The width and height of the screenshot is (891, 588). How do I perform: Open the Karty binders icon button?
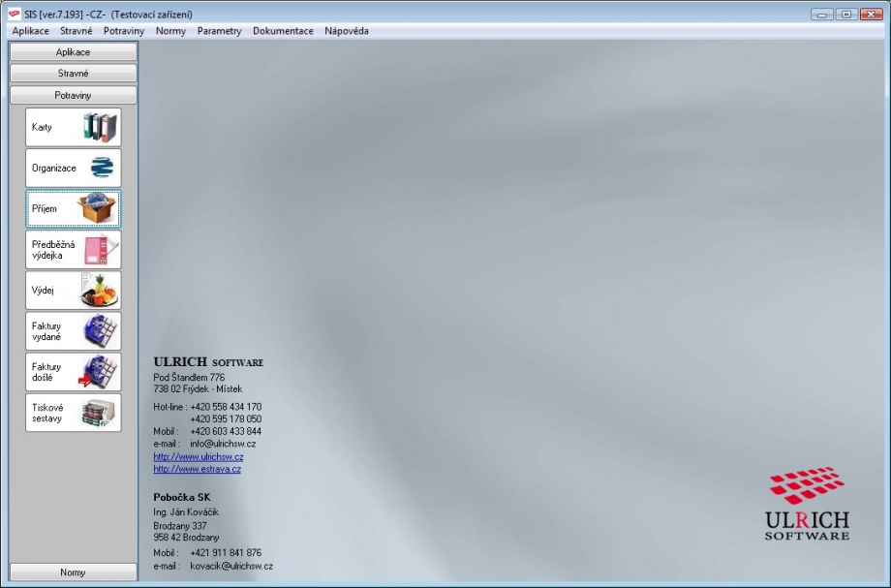click(74, 127)
